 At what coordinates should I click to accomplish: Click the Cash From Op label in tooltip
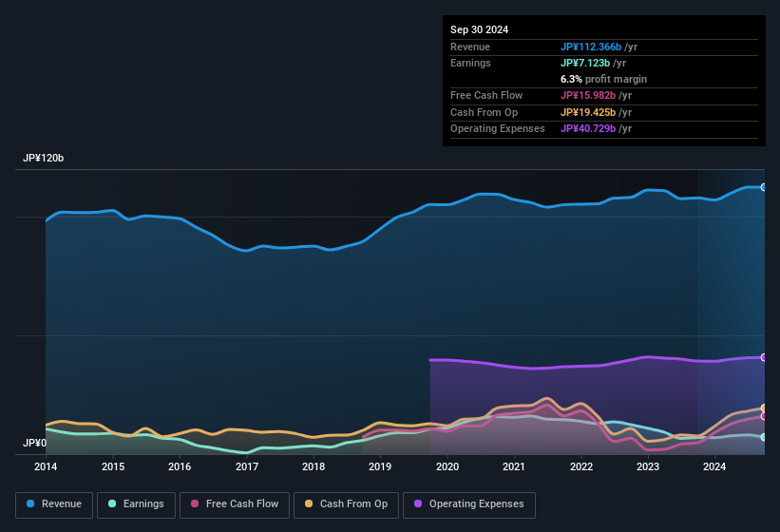484,112
